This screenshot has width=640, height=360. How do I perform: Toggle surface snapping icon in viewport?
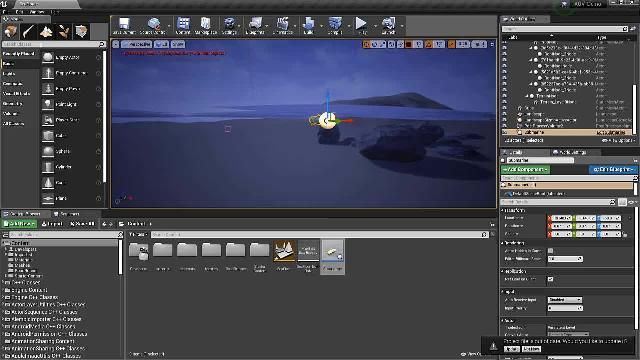click(x=400, y=44)
